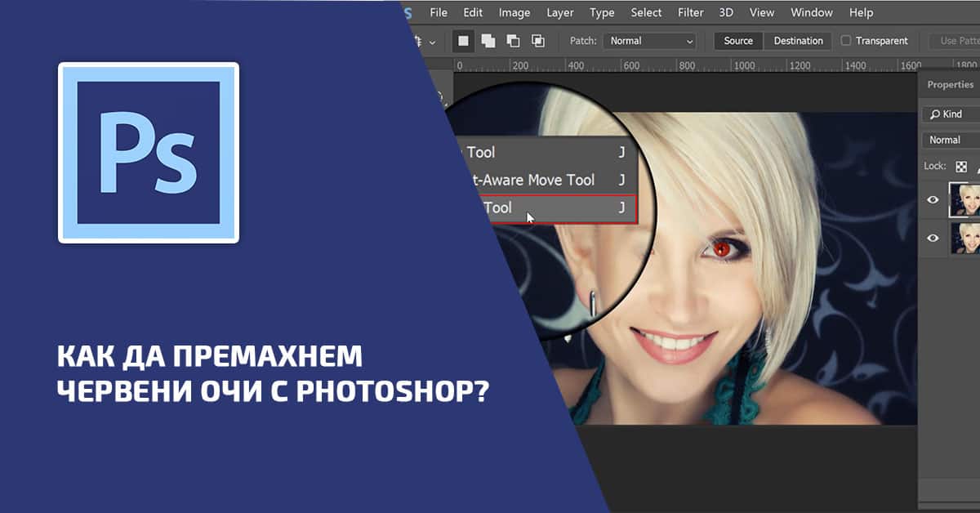This screenshot has width=980, height=513.
Task: Click the Source button
Action: coord(738,41)
